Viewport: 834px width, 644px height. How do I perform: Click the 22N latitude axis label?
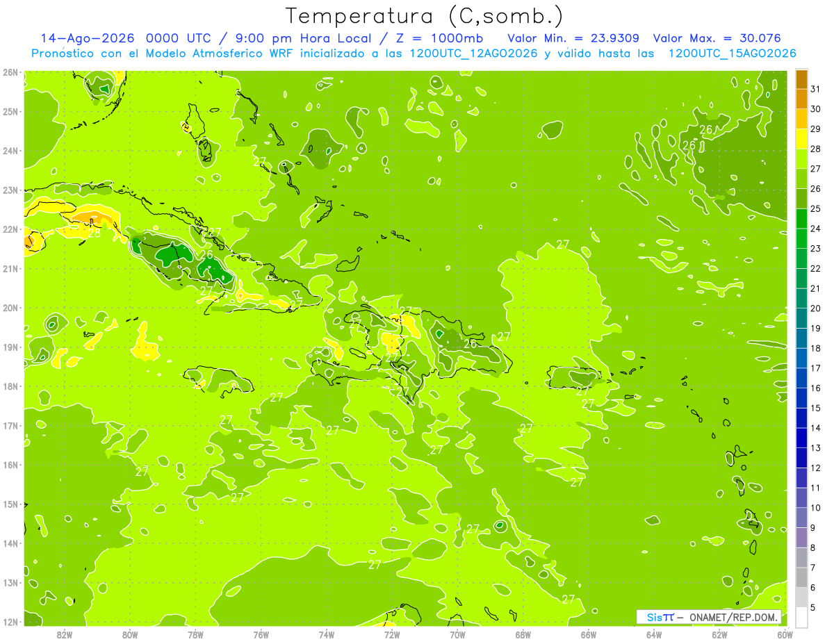coord(10,229)
